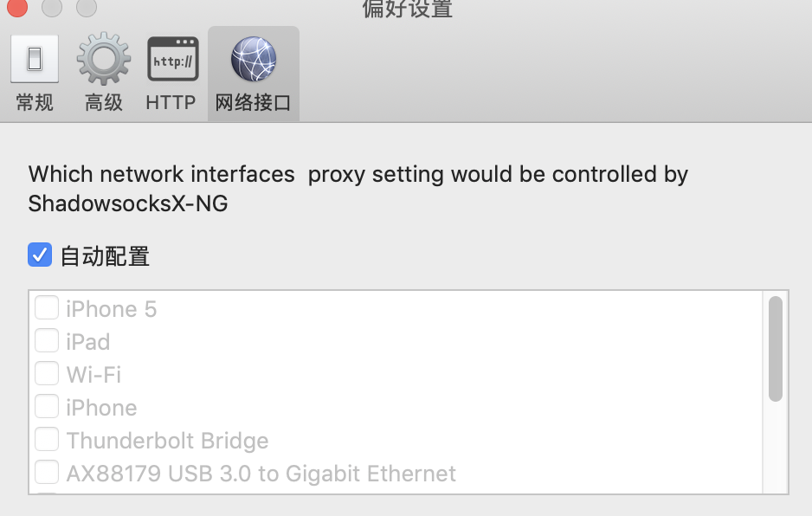Check the Thunderbolt Bridge checkbox

click(x=47, y=439)
